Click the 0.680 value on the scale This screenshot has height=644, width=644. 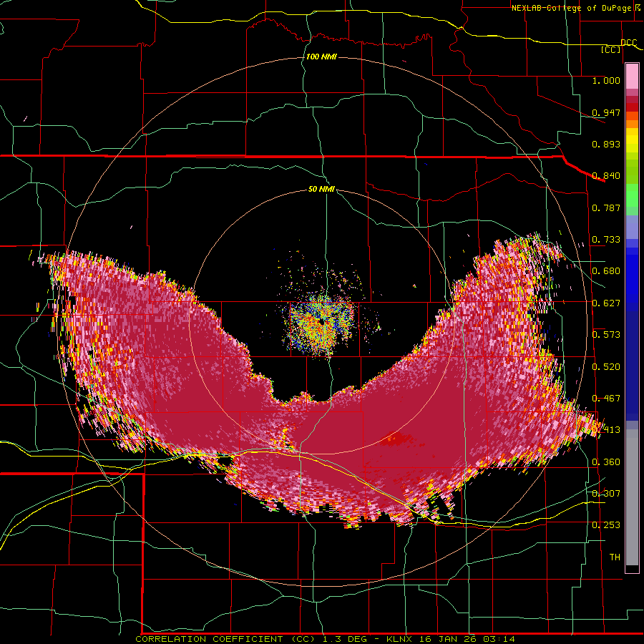coord(606,271)
